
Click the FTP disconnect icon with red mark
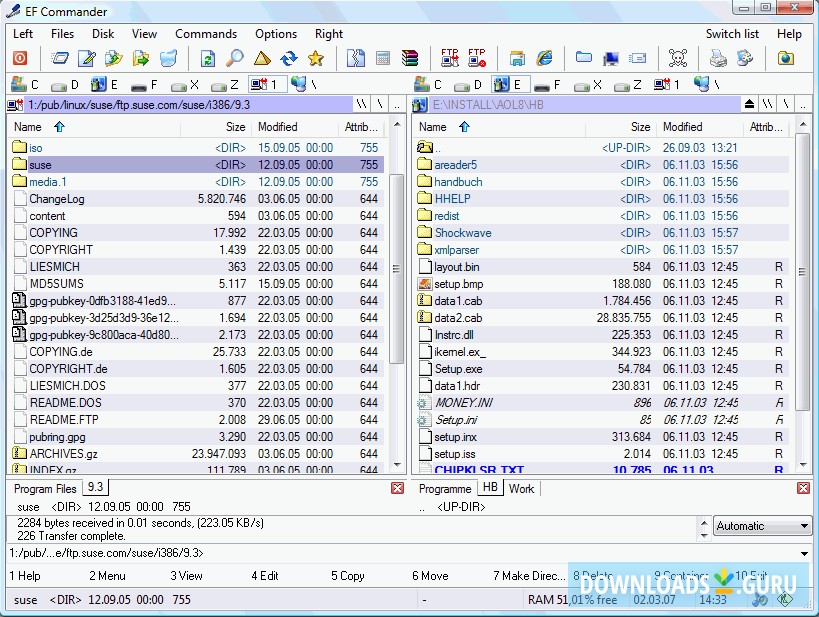click(x=477, y=59)
